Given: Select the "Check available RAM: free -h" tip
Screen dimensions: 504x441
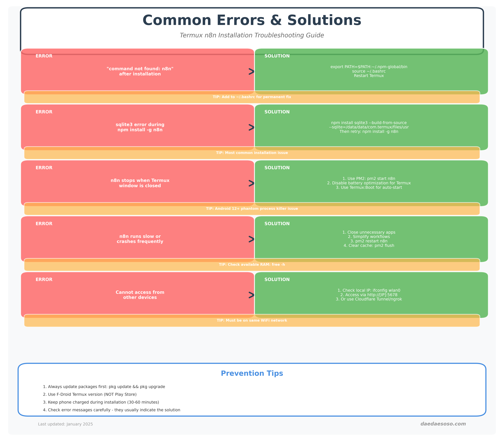Looking at the screenshot, I should point(252,265).
